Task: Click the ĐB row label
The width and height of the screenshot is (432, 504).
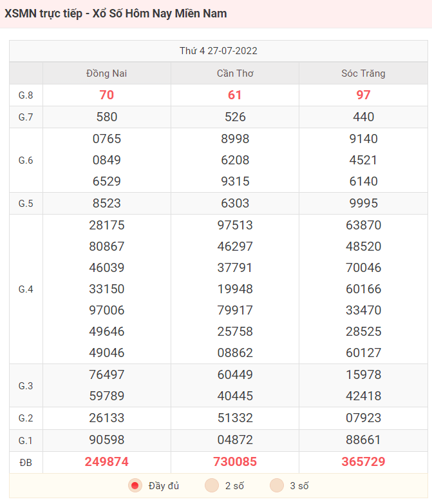Action: pyautogui.click(x=26, y=463)
